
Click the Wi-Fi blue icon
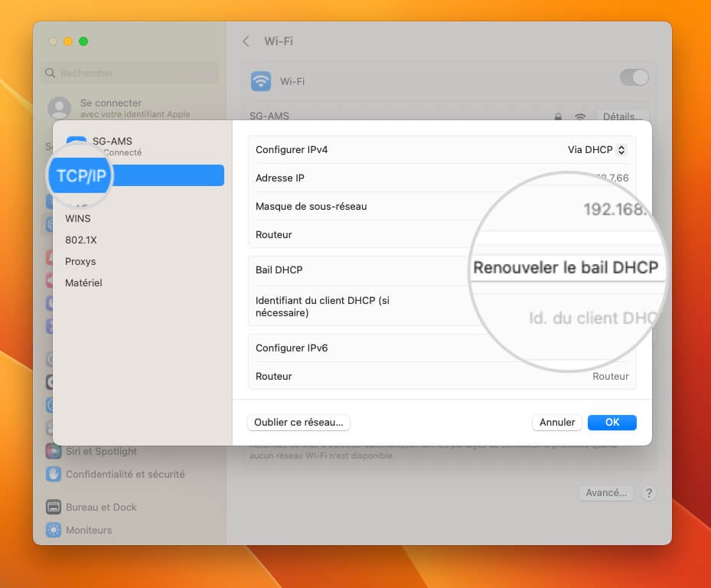261,81
